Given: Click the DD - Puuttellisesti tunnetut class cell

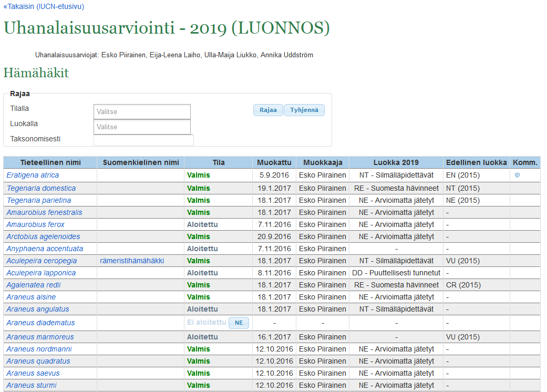Looking at the screenshot, I should pyautogui.click(x=396, y=273).
